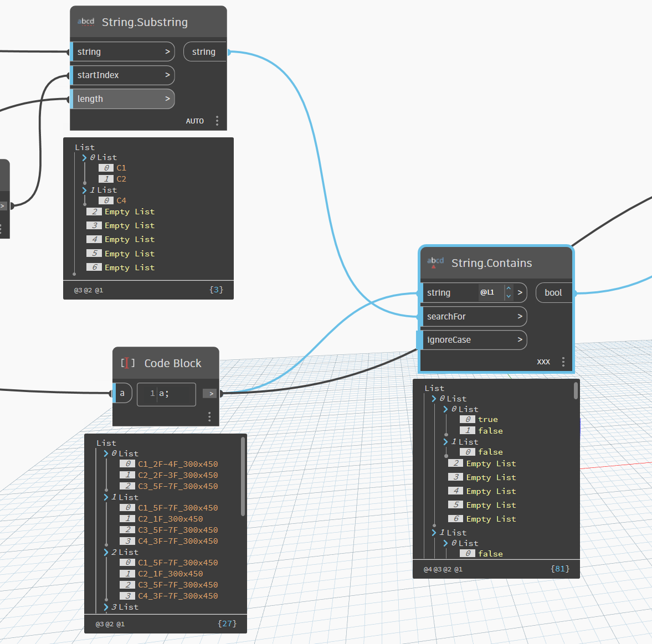Click the down chevron beside @L1

pyautogui.click(x=509, y=296)
